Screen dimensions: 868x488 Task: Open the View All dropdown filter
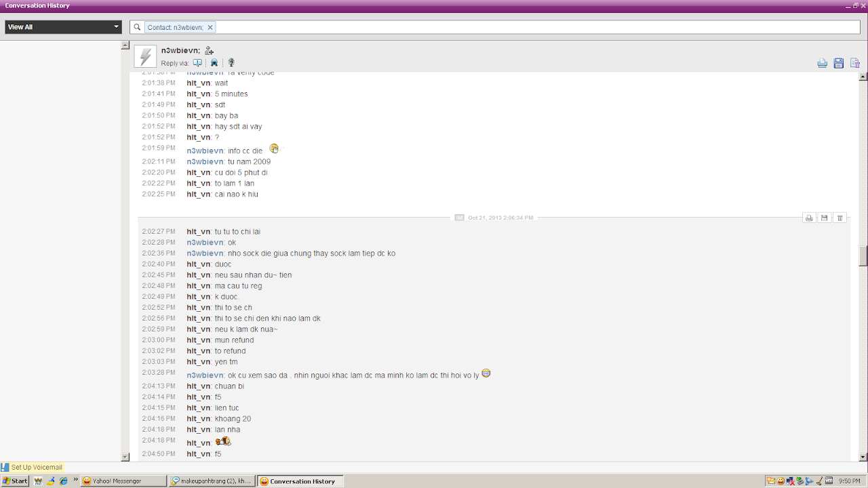tap(63, 27)
